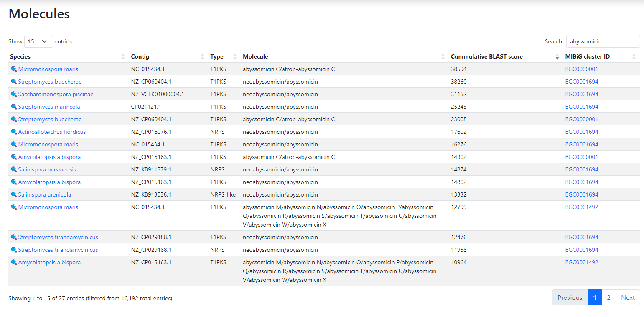644x317 pixels.
Task: Open magnifier icon beside Salinispora arenicola
Action: (x=14, y=194)
